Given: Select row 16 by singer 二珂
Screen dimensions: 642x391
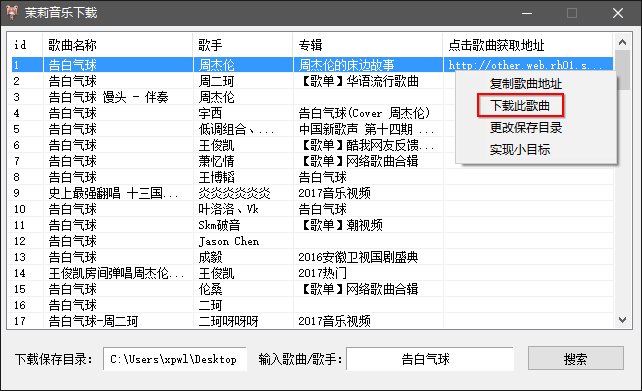Looking at the screenshot, I should point(312,305).
